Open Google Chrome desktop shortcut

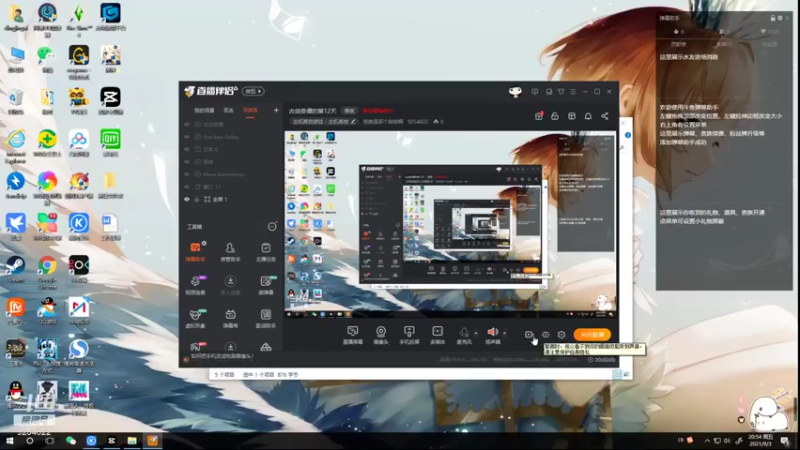click(x=47, y=271)
